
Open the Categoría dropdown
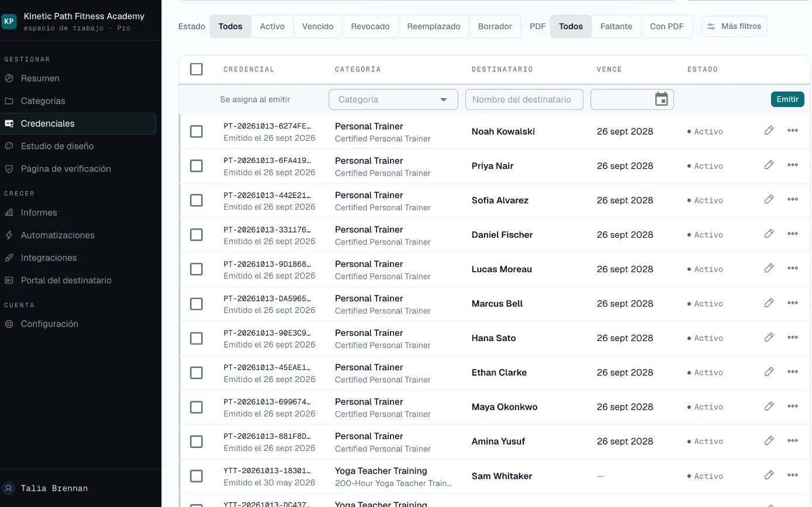(x=393, y=99)
